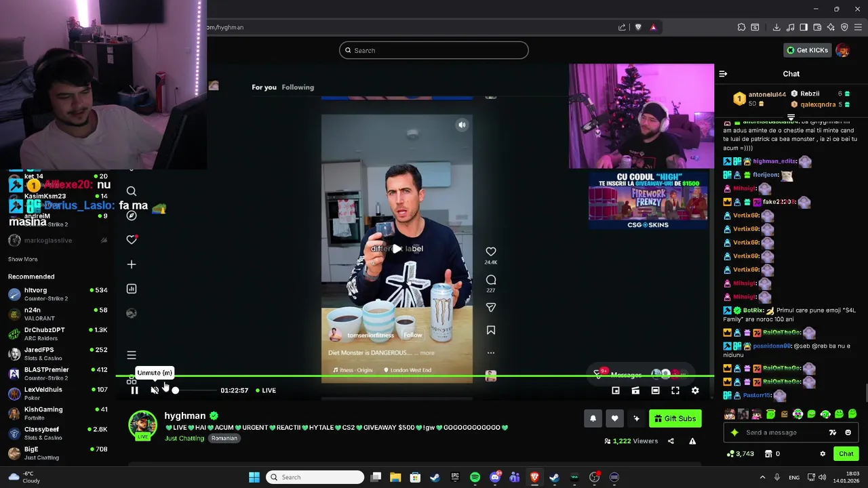Open Windows Start menu
This screenshot has width=868, height=488.
tap(254, 477)
